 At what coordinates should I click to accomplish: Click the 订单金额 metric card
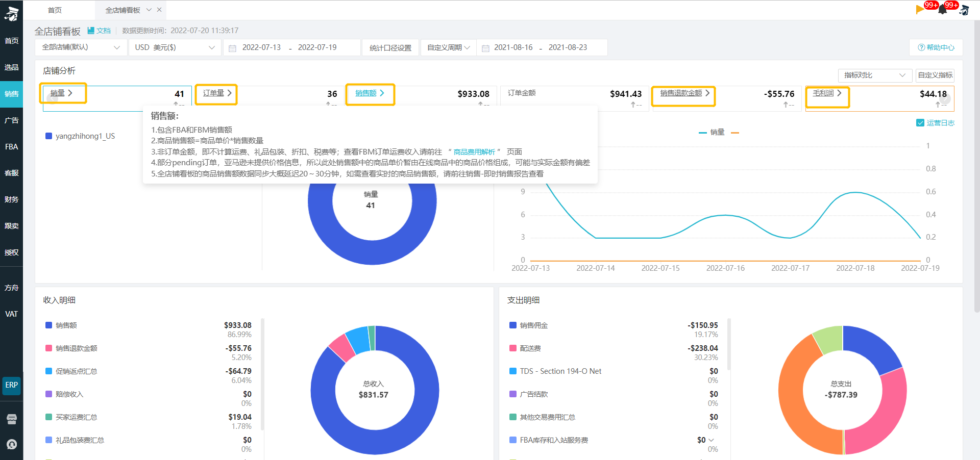tap(575, 98)
